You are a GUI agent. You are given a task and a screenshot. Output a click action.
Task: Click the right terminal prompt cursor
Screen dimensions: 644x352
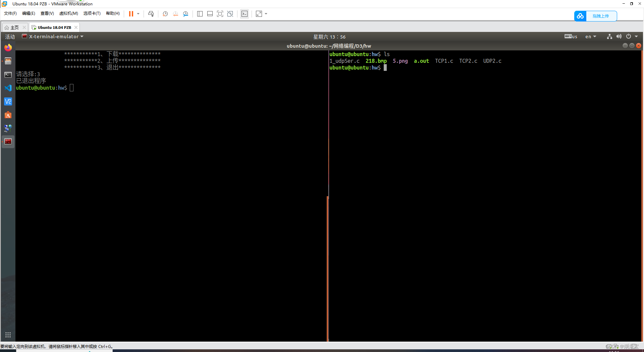point(385,68)
